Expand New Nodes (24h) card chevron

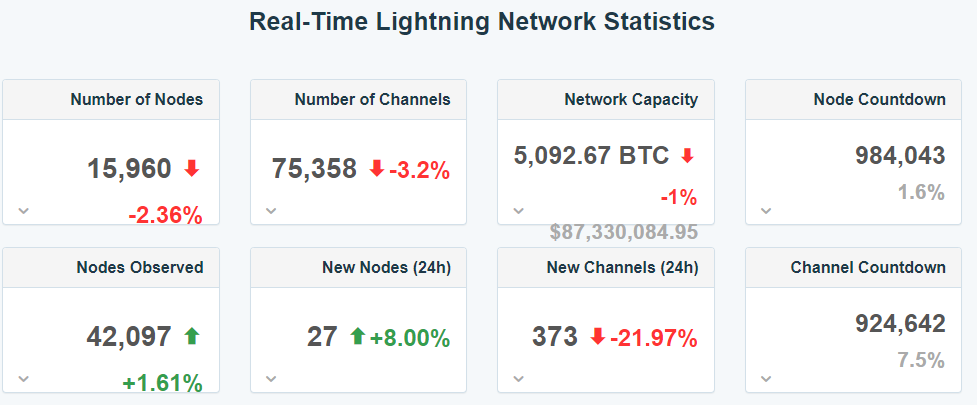tap(271, 378)
